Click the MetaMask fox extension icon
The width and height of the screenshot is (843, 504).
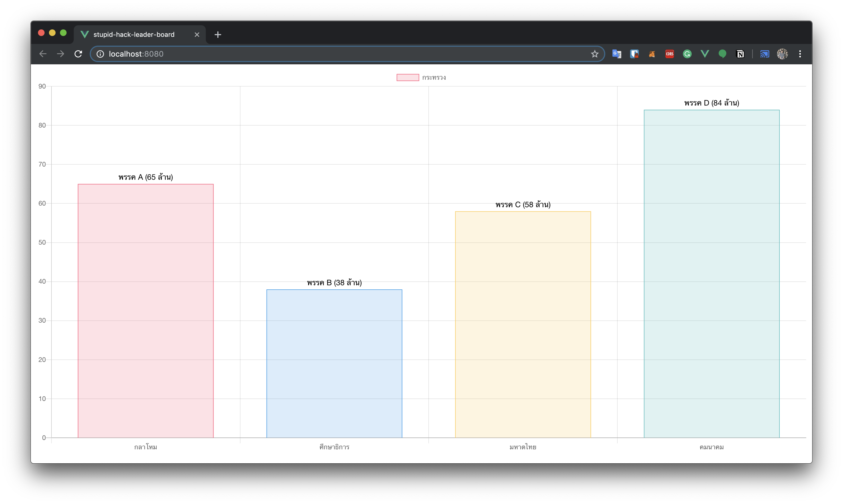click(652, 54)
